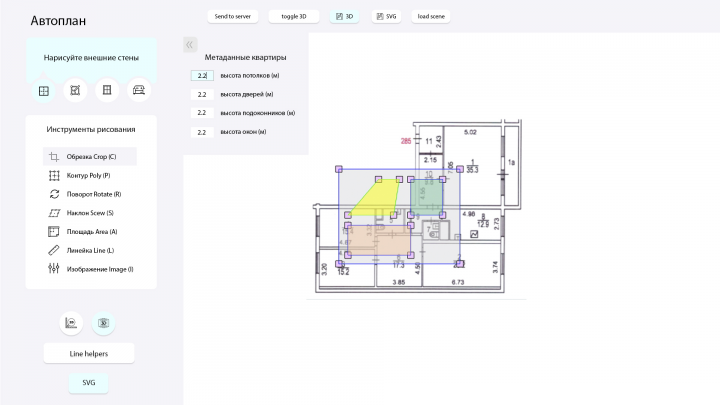Click the load scene button
Viewport: 720px width, 405px height.
[431, 17]
